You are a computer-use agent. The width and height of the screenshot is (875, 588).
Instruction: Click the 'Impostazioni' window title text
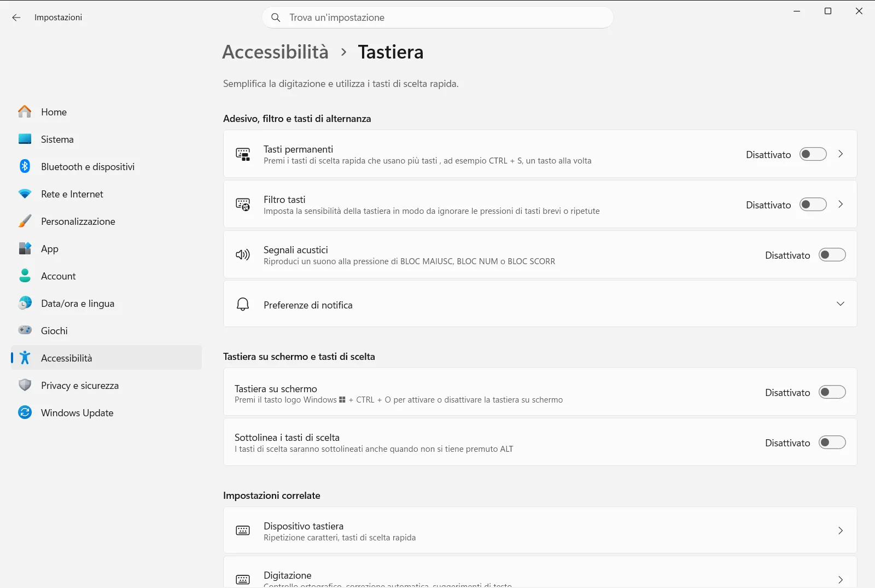(x=58, y=18)
